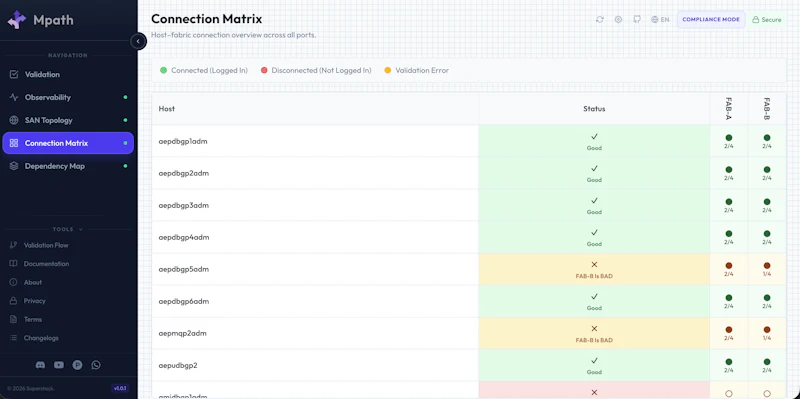Click the Dependency Map layers icon

(14, 166)
